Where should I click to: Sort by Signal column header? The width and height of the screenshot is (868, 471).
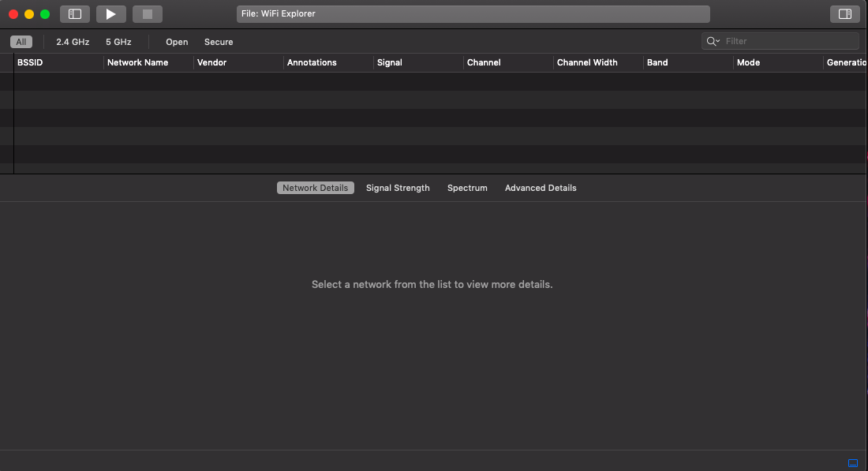point(418,62)
